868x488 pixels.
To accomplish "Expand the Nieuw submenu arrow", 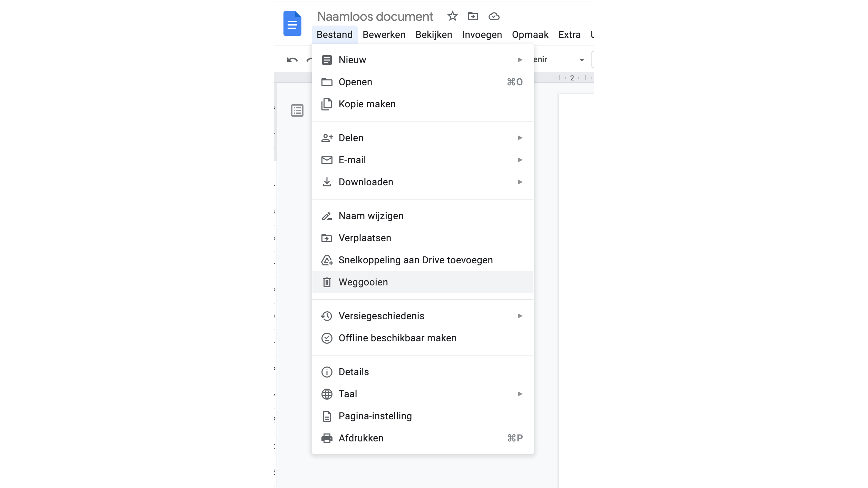I will tap(520, 60).
